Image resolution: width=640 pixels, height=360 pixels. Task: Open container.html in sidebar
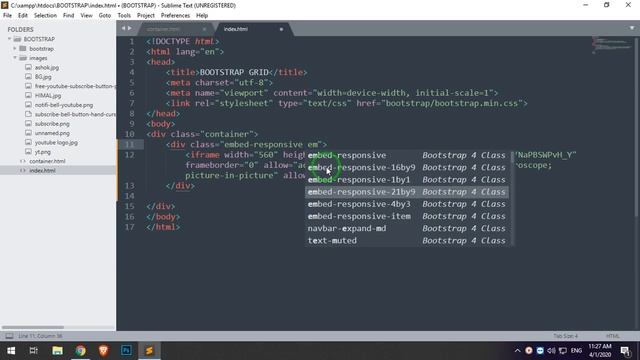(47, 161)
